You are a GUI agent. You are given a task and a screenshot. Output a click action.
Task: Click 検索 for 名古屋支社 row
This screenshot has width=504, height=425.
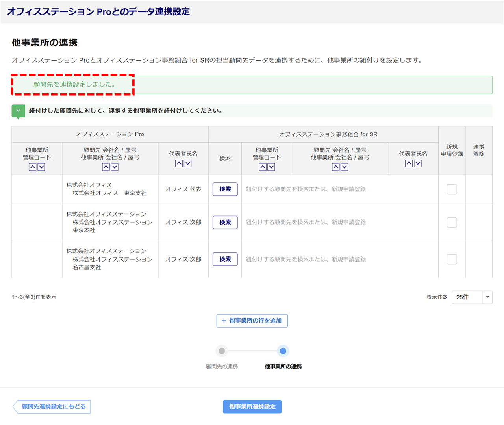pos(225,260)
